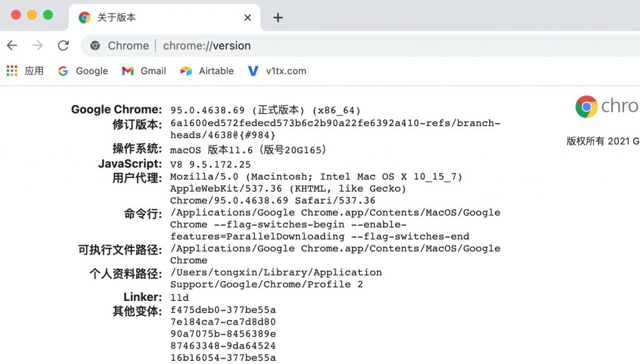Click the green fullscreen window button

click(47, 15)
